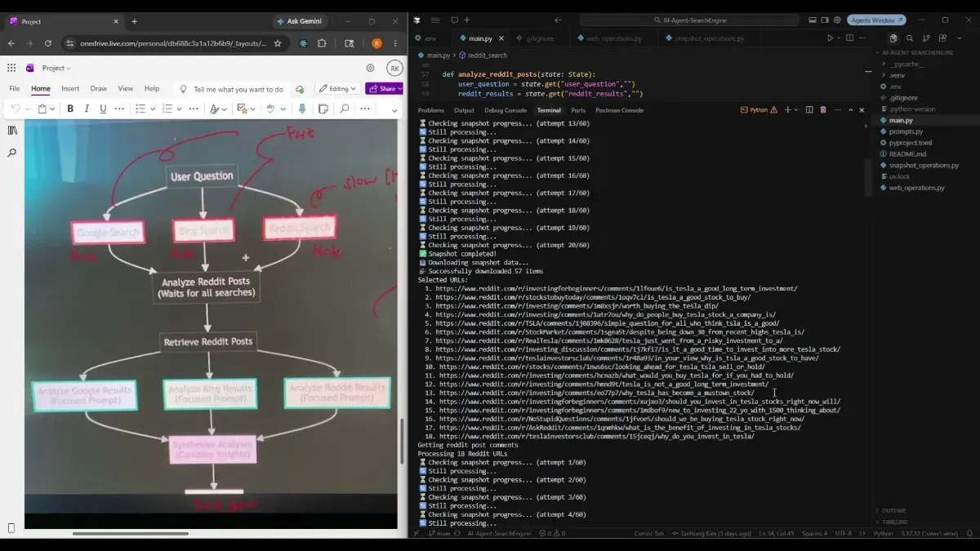This screenshot has width=980, height=551.
Task: Click the OneNote logo icon
Action: [30, 68]
